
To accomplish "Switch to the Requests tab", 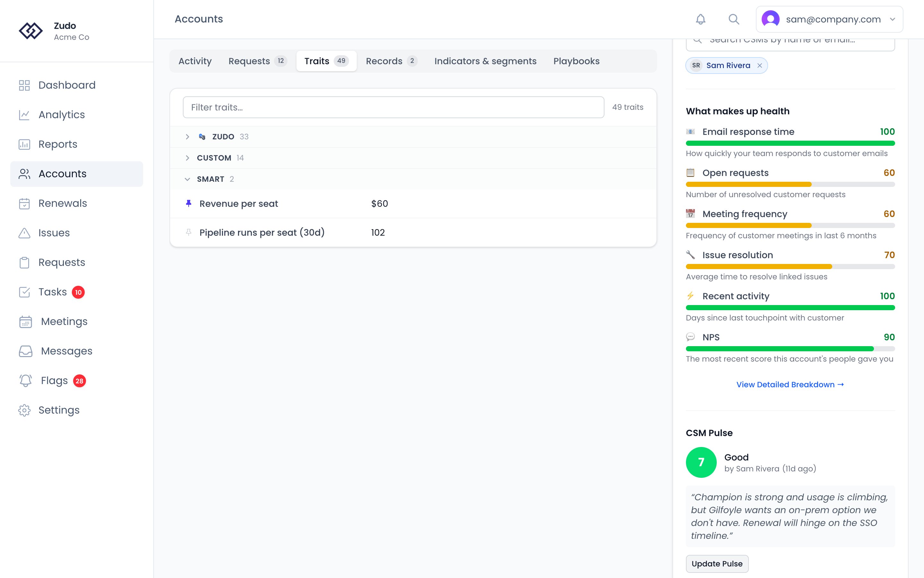I will pos(257,61).
